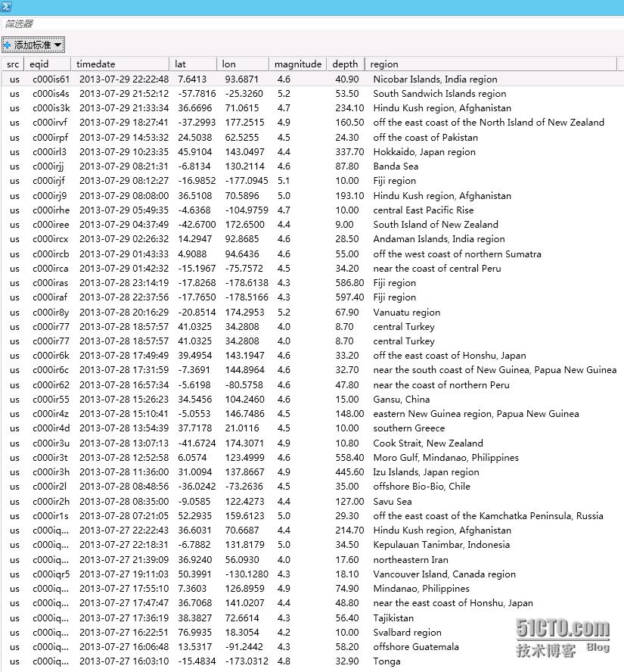
Task: Sort by the region column header
Action: coord(491,64)
